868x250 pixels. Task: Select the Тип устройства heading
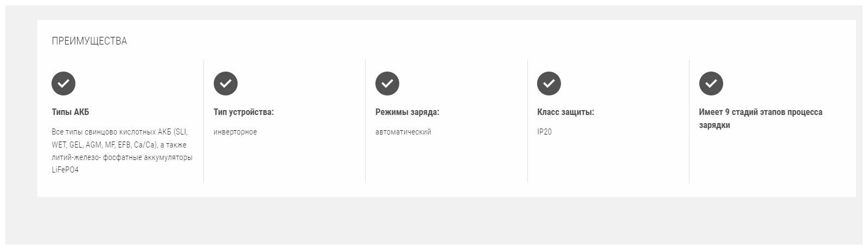[244, 112]
